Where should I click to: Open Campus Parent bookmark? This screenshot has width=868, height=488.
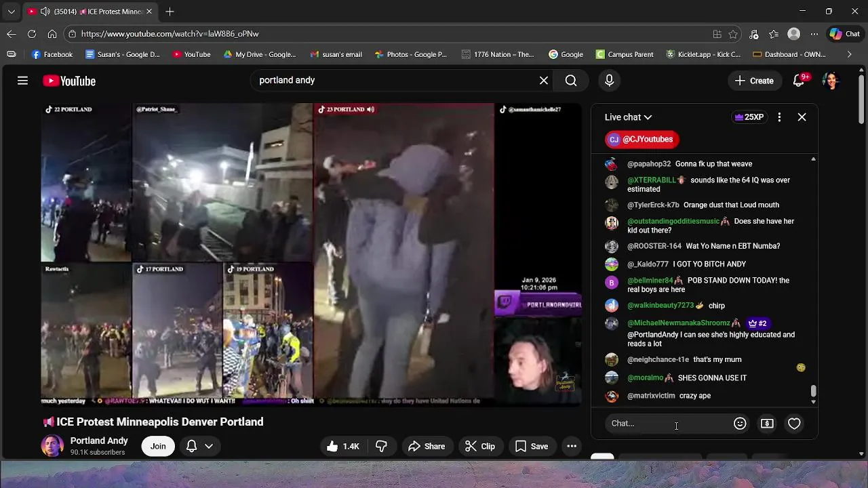(x=625, y=54)
